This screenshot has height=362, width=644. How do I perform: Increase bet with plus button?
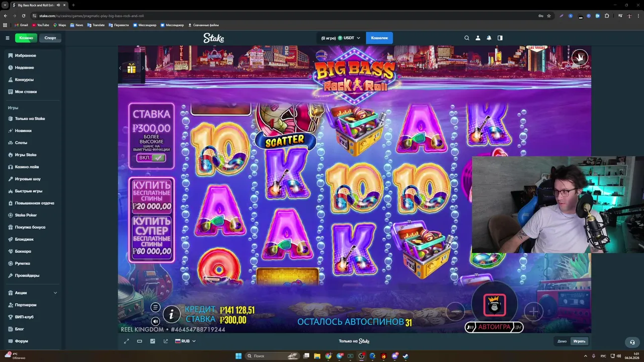coord(534,312)
